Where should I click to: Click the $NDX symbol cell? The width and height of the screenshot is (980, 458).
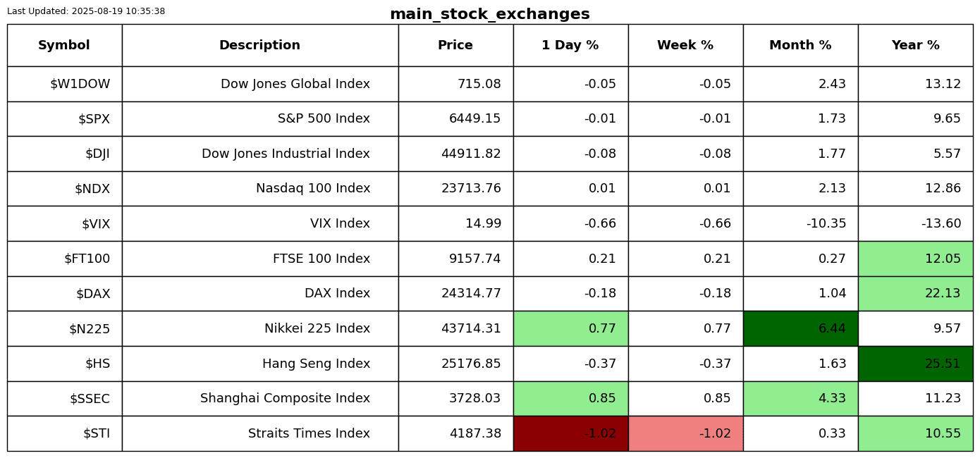(x=92, y=189)
